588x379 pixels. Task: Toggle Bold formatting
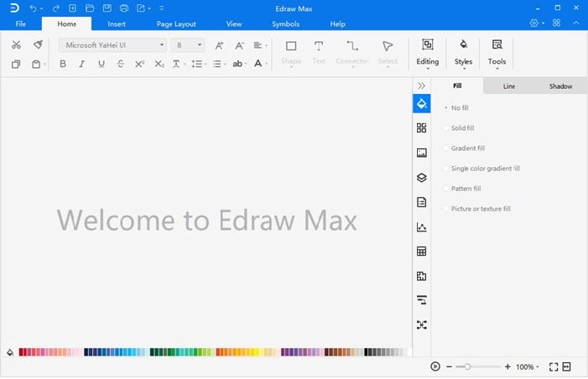click(x=63, y=64)
